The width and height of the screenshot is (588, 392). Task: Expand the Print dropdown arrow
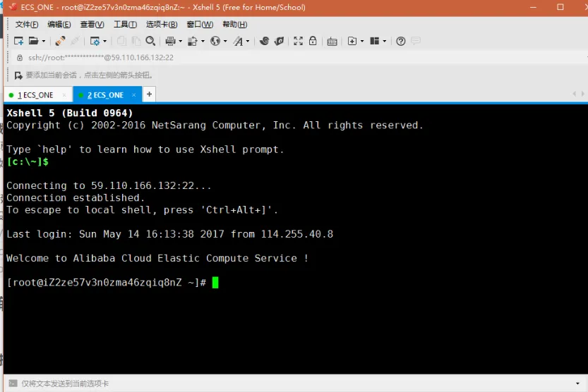(181, 41)
